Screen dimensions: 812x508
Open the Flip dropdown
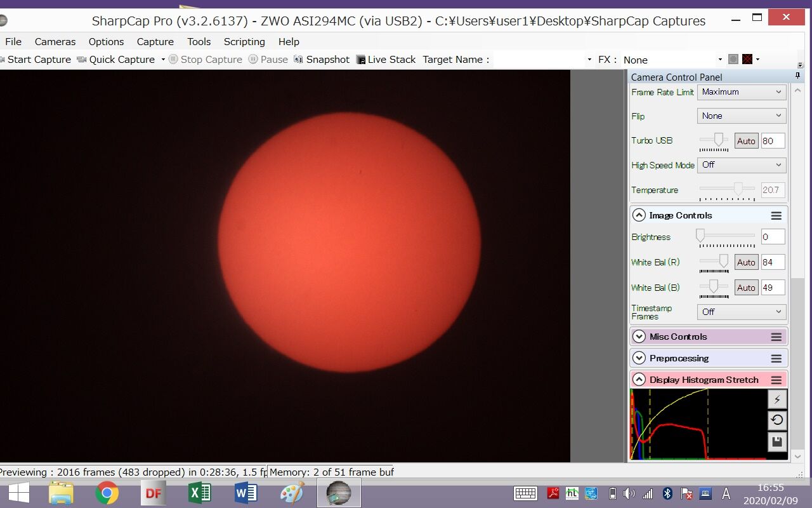click(x=742, y=116)
